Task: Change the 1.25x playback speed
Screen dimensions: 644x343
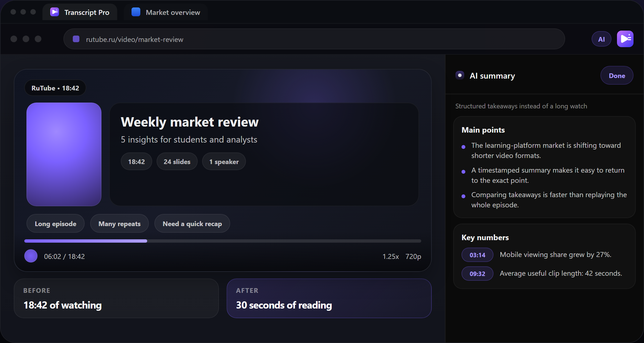Action: (391, 256)
